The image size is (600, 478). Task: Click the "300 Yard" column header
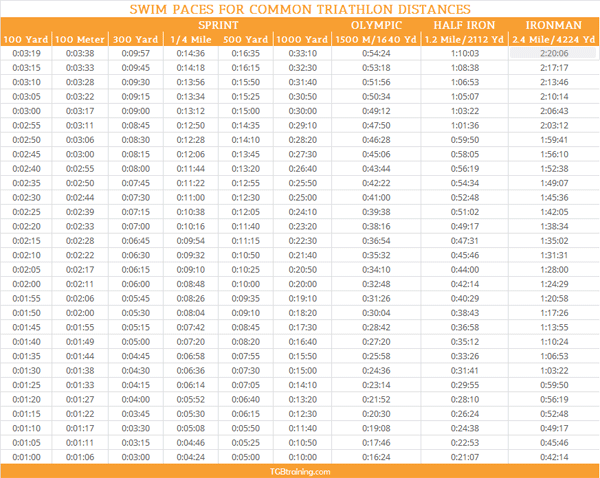click(135, 39)
